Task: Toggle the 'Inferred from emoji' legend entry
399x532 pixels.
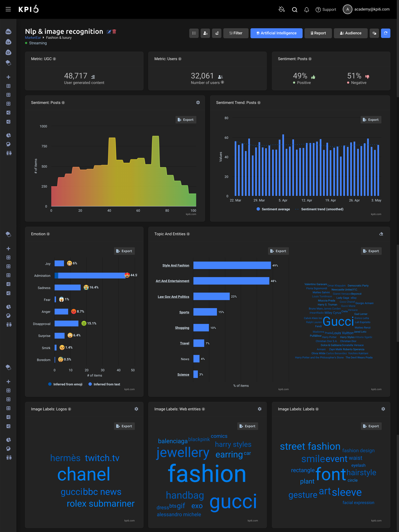Action: [x=65, y=384]
